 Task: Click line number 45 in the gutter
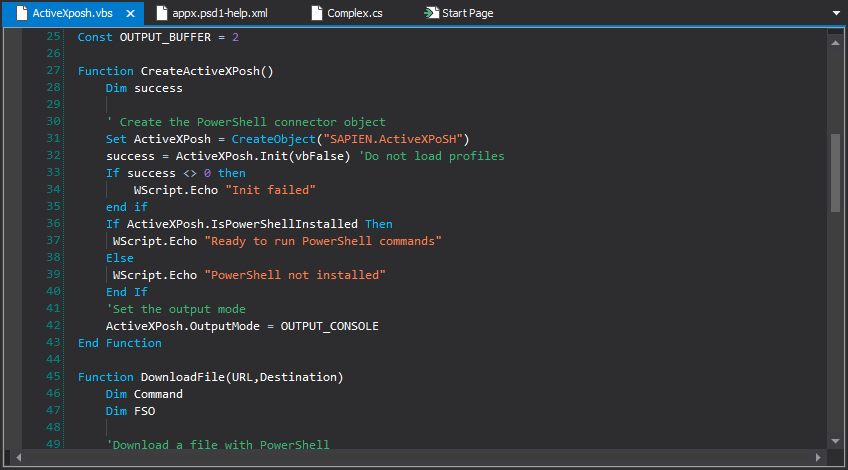(x=53, y=376)
